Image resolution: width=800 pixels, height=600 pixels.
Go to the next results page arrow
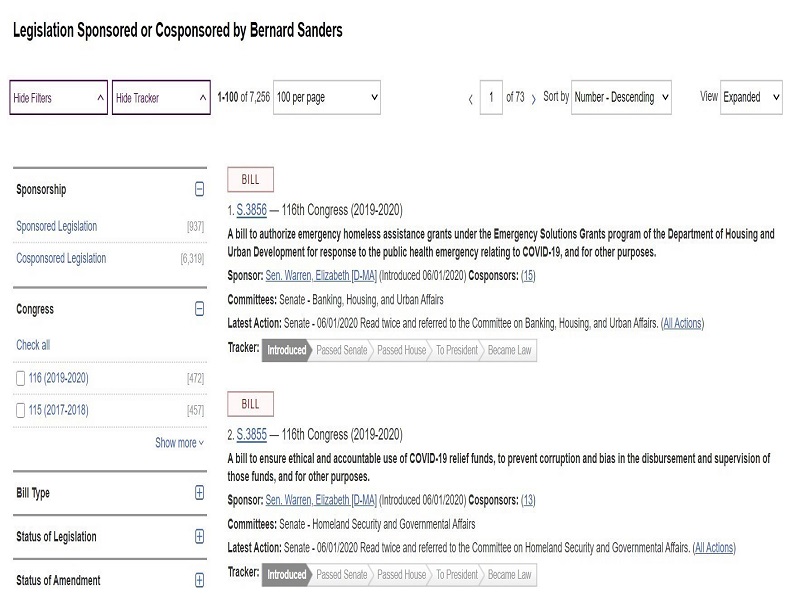pyautogui.click(x=534, y=98)
